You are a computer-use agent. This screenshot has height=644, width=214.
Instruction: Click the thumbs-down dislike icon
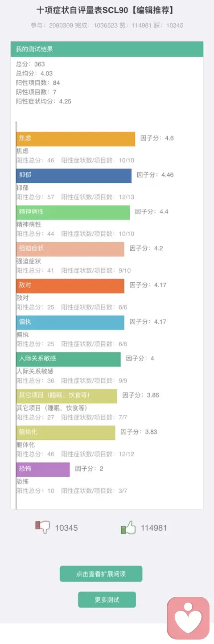[x=43, y=528]
